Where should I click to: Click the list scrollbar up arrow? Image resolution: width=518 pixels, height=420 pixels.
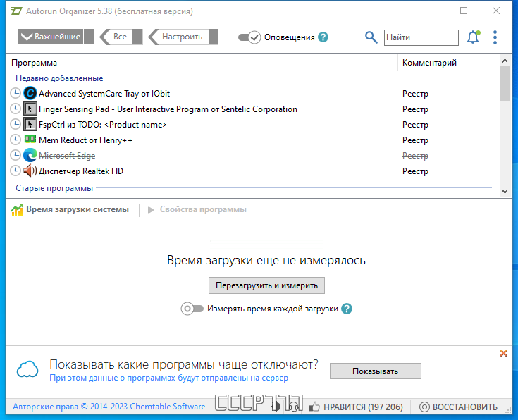click(x=505, y=61)
